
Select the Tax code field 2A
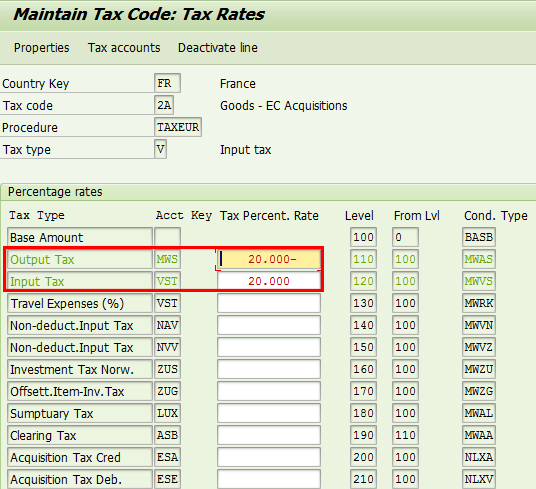pyautogui.click(x=164, y=105)
